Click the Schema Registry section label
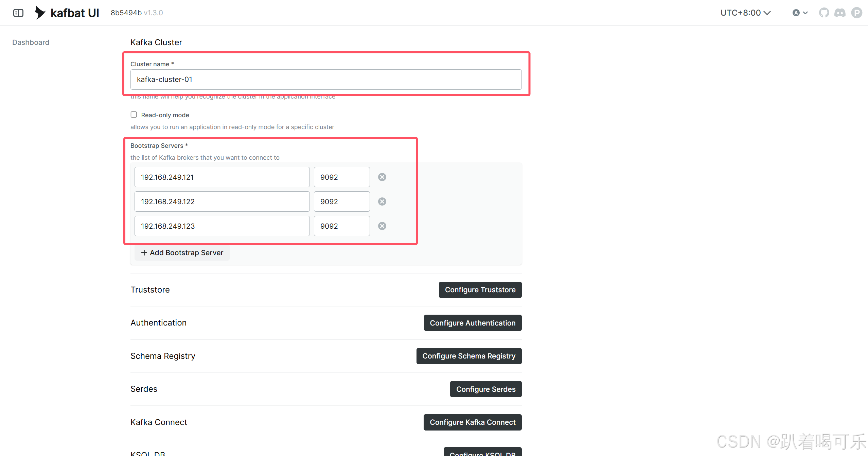868x456 pixels. click(163, 356)
